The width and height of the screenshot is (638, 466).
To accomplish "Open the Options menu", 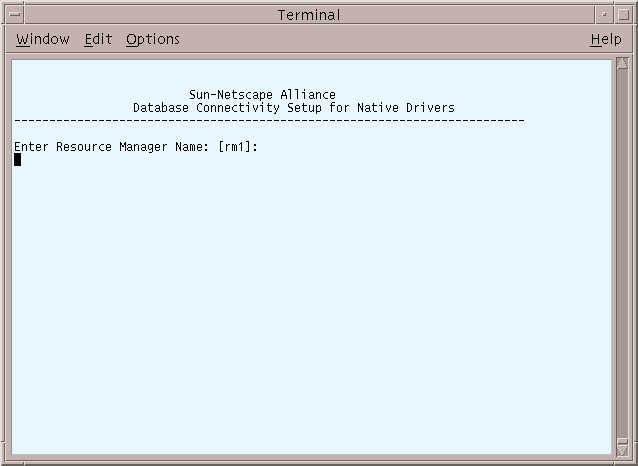I will click(153, 39).
